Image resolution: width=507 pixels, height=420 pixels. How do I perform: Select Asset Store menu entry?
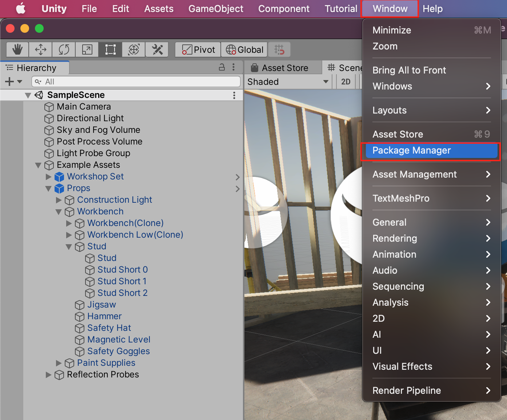[431, 134]
